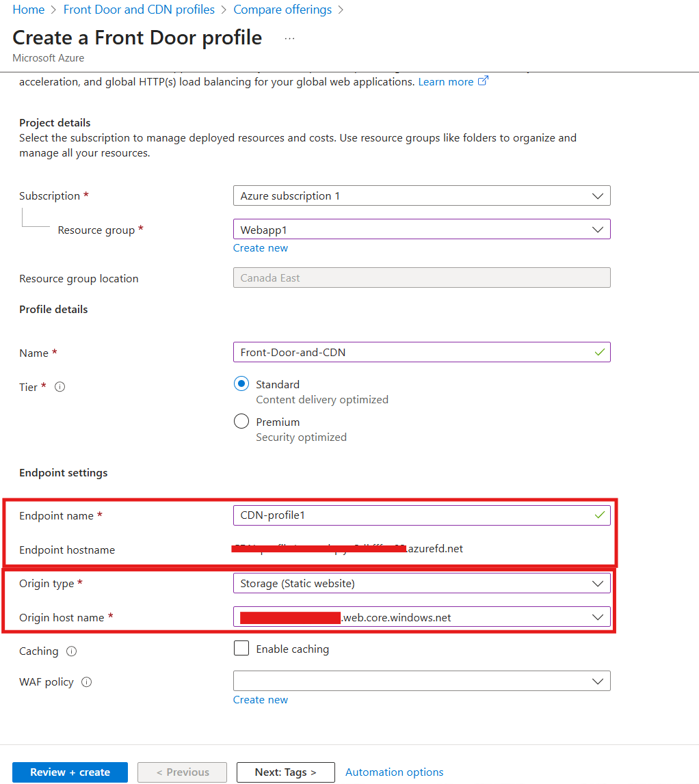Viewport: 699px width, 784px height.
Task: Click inside the Endpoint name input field
Action: point(410,515)
